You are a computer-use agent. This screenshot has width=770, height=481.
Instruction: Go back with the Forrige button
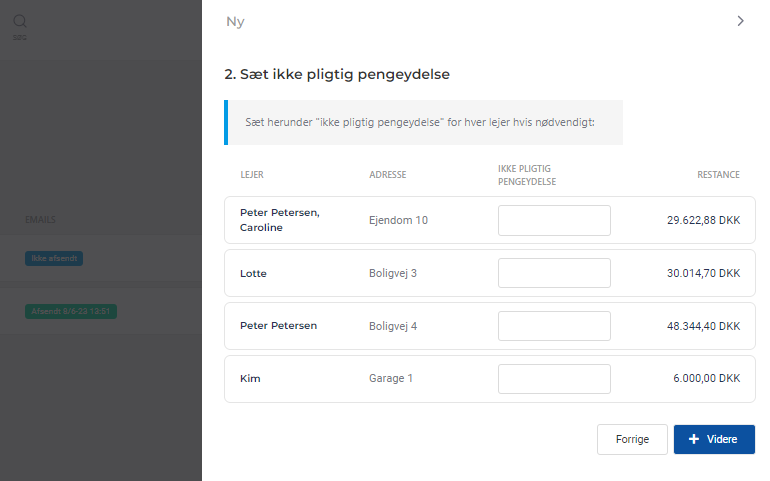631,439
